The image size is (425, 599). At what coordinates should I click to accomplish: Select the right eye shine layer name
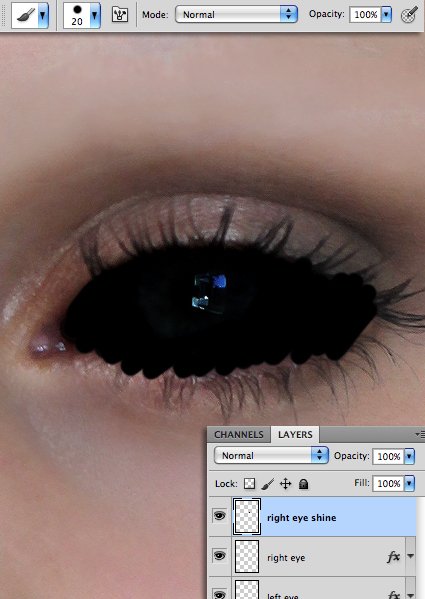302,518
